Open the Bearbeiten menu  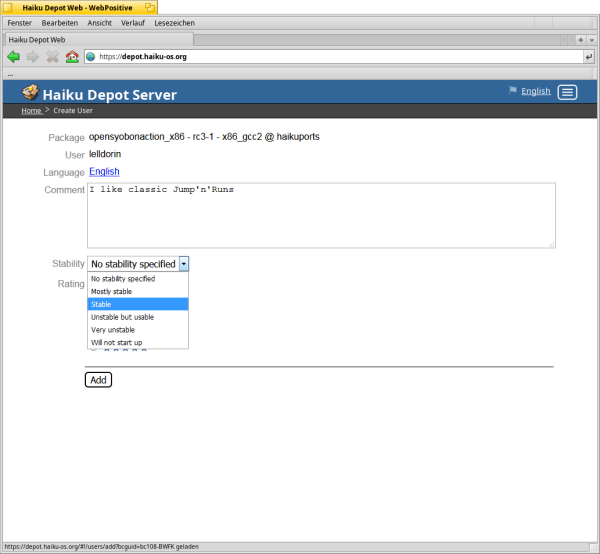coord(60,22)
